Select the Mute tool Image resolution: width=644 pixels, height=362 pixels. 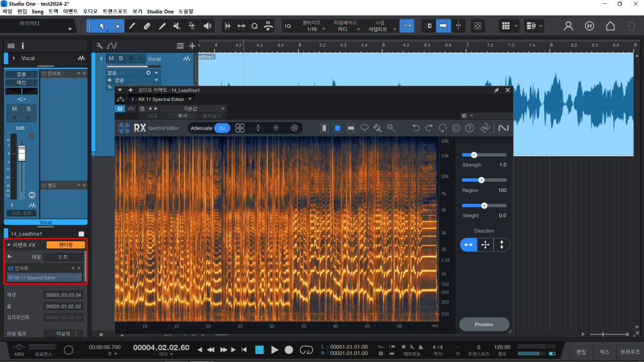[x=177, y=26]
